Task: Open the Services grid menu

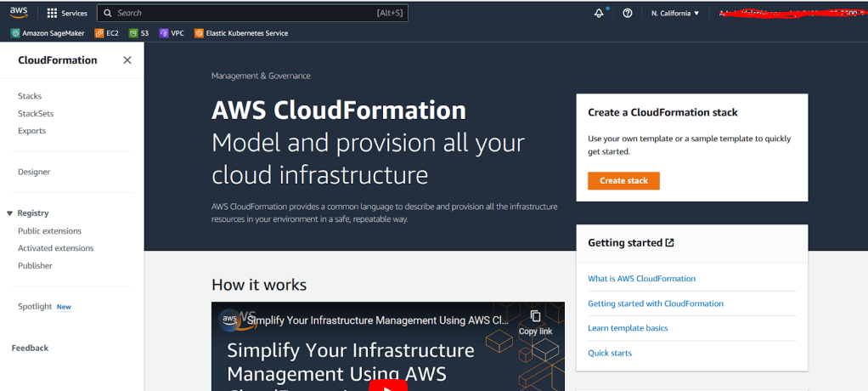Action: pyautogui.click(x=67, y=14)
